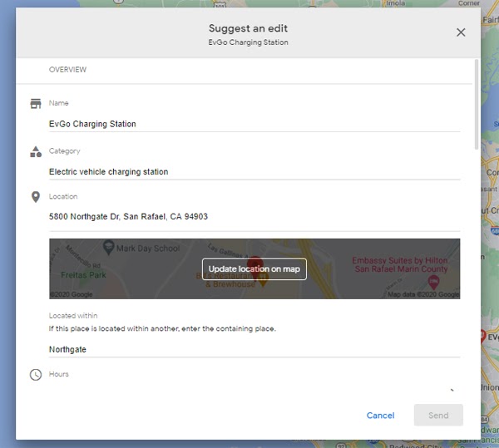Edit the Located within Northgate field
Image resolution: width=499 pixels, height=448 pixels.
point(254,350)
